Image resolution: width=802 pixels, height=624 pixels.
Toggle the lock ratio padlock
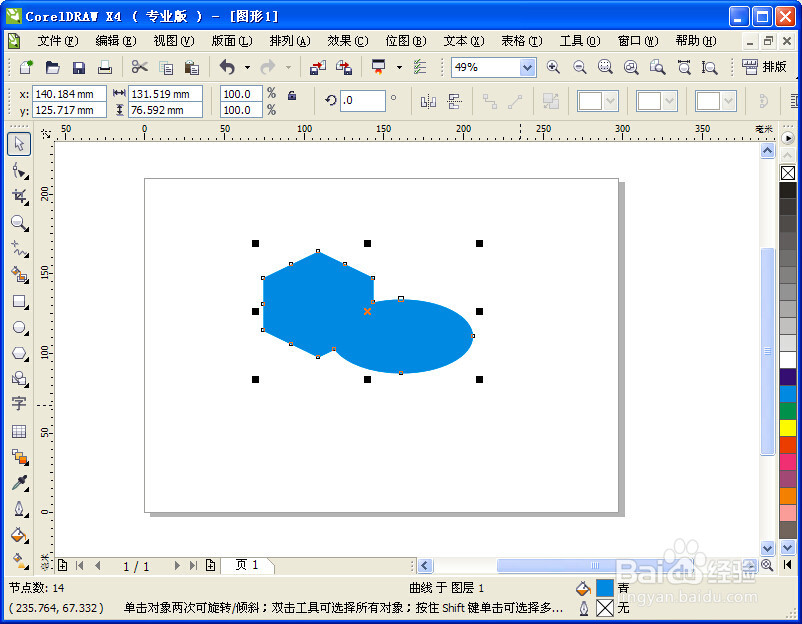(292, 95)
